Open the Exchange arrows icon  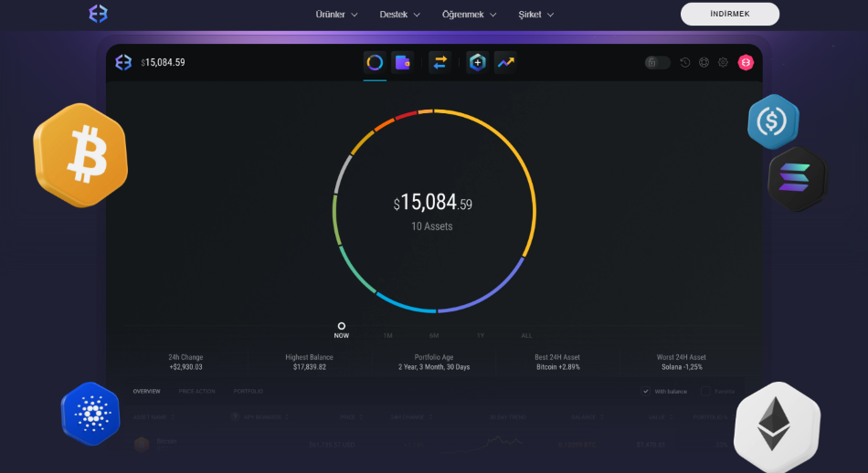point(440,62)
